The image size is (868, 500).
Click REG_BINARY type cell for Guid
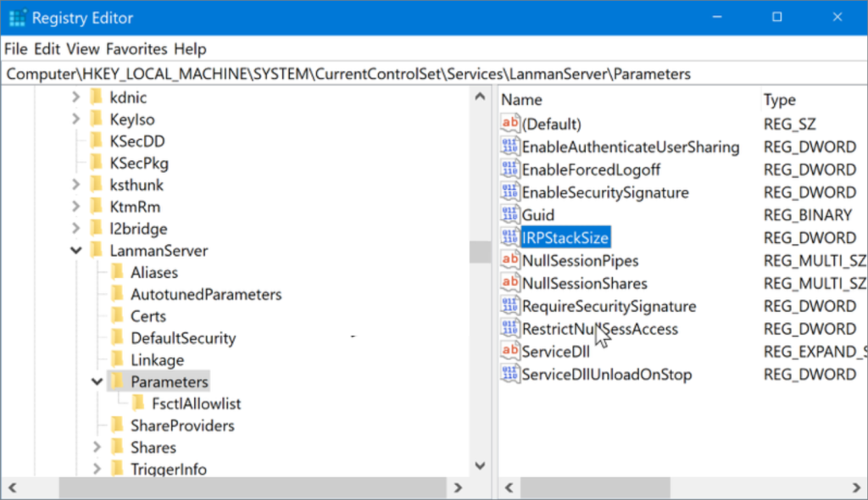(808, 215)
